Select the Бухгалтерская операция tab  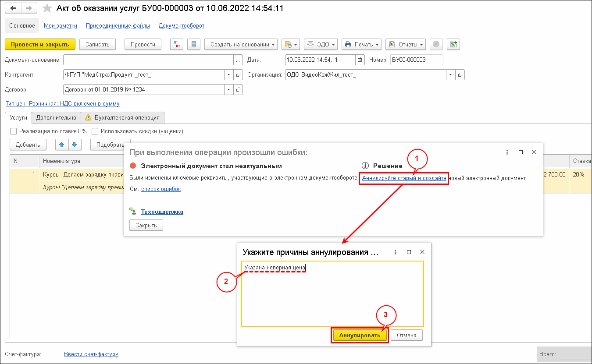pos(123,117)
